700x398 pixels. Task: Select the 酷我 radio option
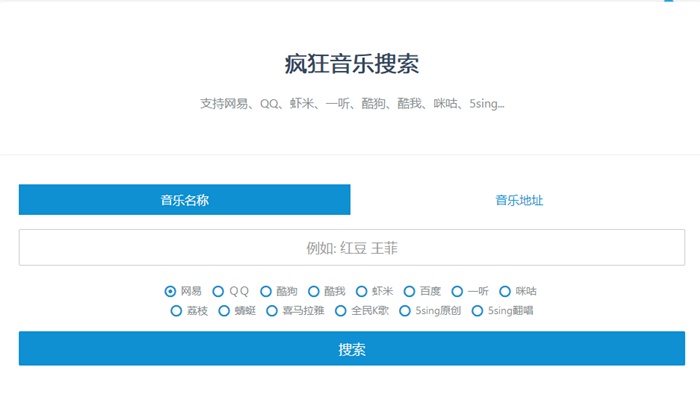pos(313,291)
